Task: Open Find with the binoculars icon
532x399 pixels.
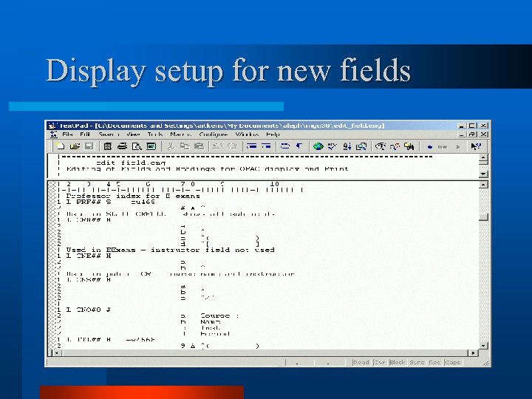Action: [x=381, y=146]
